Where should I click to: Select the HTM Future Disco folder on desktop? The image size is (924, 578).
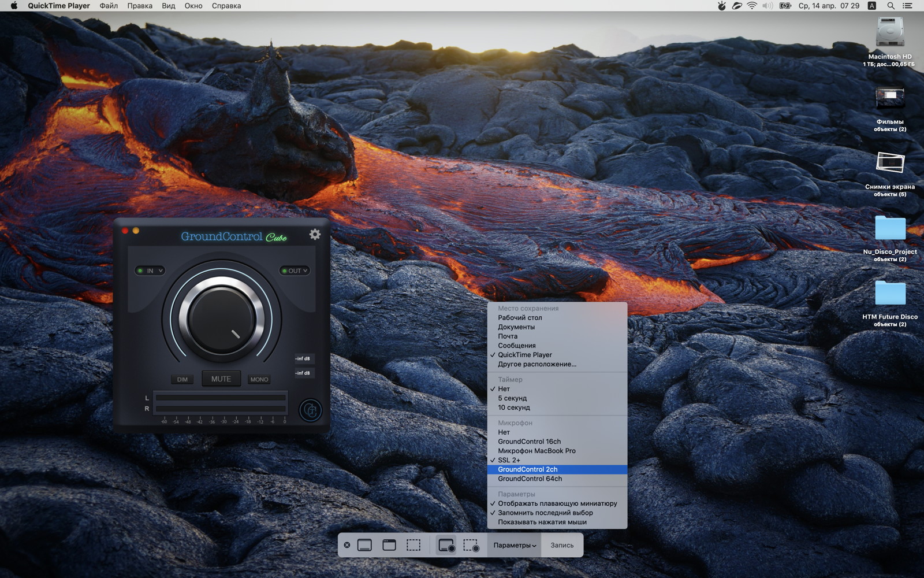[890, 293]
